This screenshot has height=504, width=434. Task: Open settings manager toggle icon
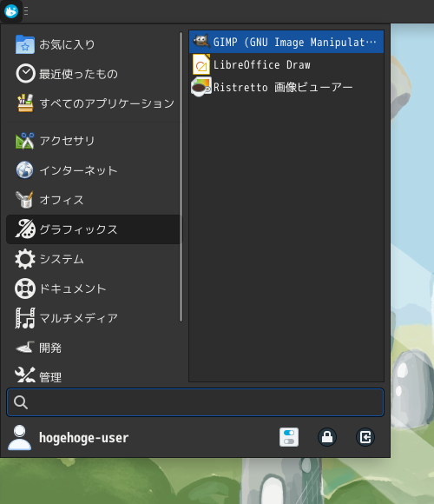pos(289,437)
